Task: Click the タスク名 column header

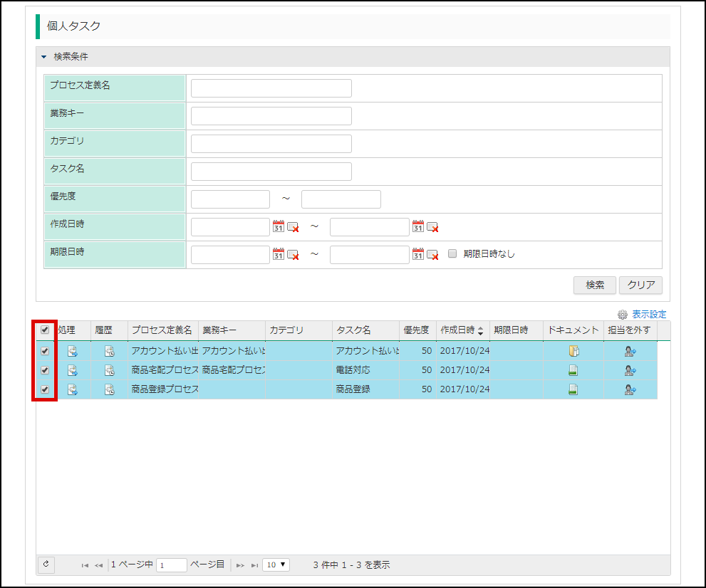Action: tap(353, 330)
